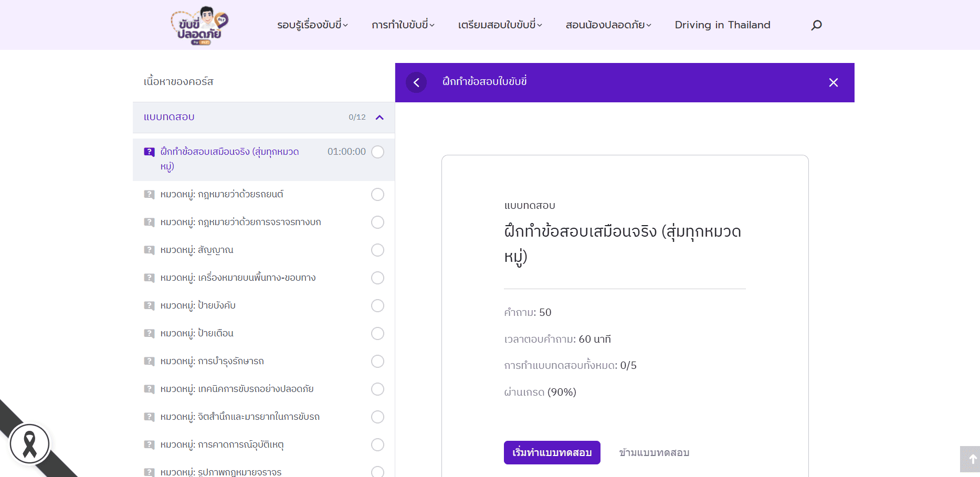This screenshot has width=980, height=477.
Task: Click the quiz icon next to หมวดหมู่: ป้ายเตือน
Action: click(150, 333)
